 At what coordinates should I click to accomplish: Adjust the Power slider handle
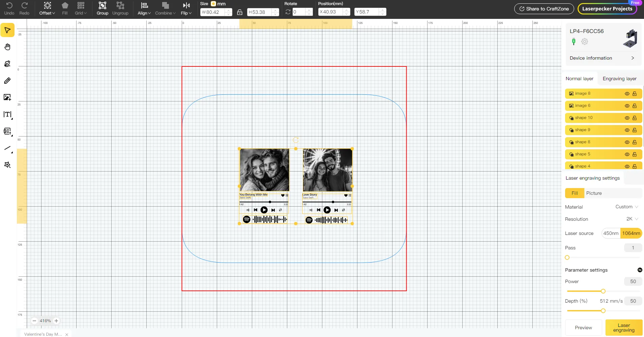603,291
